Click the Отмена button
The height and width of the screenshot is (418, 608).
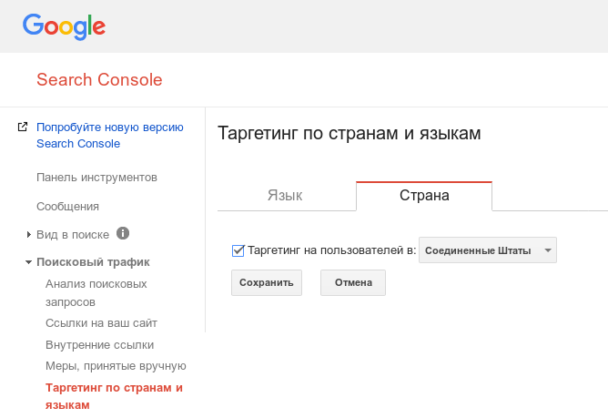(353, 283)
